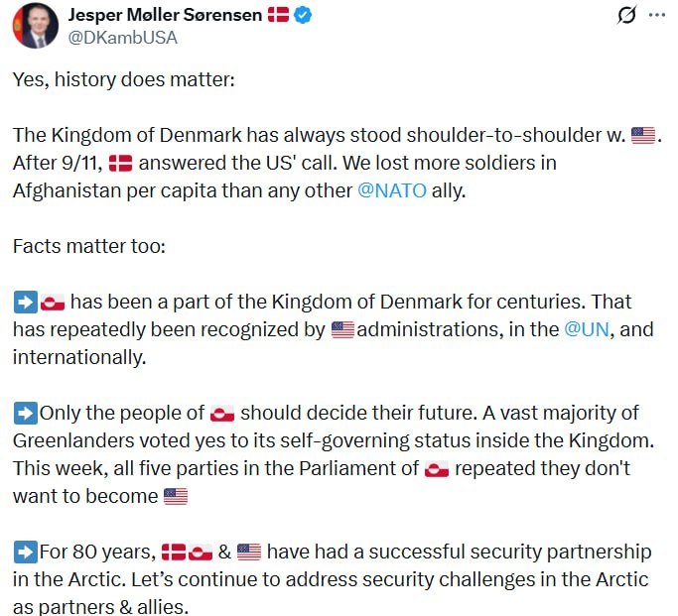Viewport: 678px width, 616px height.
Task: Open the Jesper Møller Sørensen display name
Action: 164,16
